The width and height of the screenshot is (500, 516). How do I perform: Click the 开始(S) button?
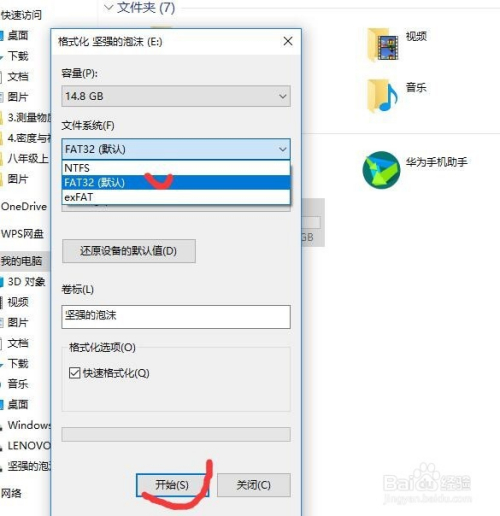(172, 485)
